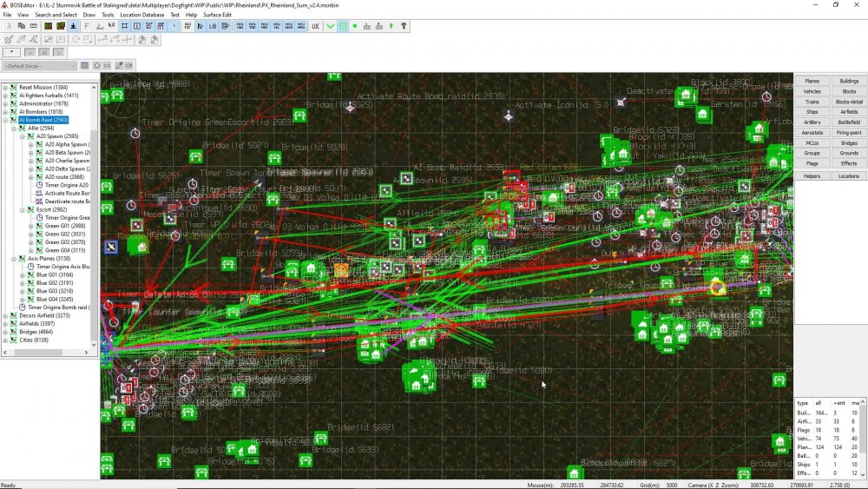Click the LOC toolbar icon
Image resolution: width=868 pixels, height=489 pixels.
pos(314,26)
